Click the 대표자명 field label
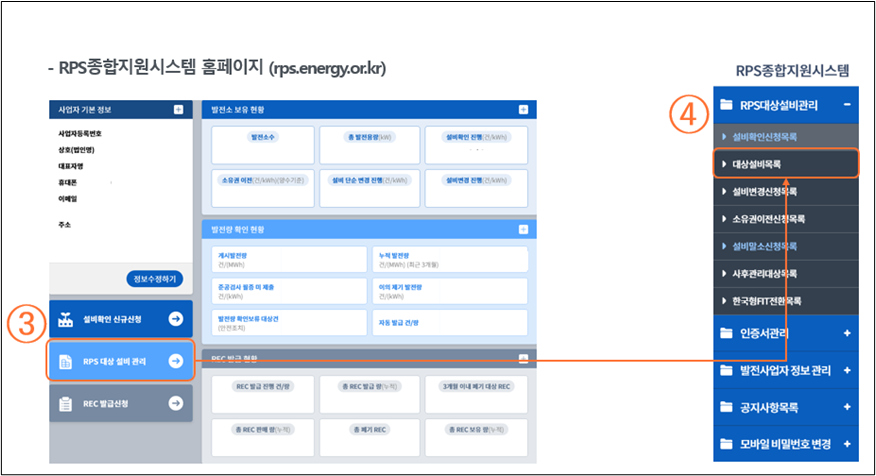Image resolution: width=876 pixels, height=476 pixels. point(70,166)
